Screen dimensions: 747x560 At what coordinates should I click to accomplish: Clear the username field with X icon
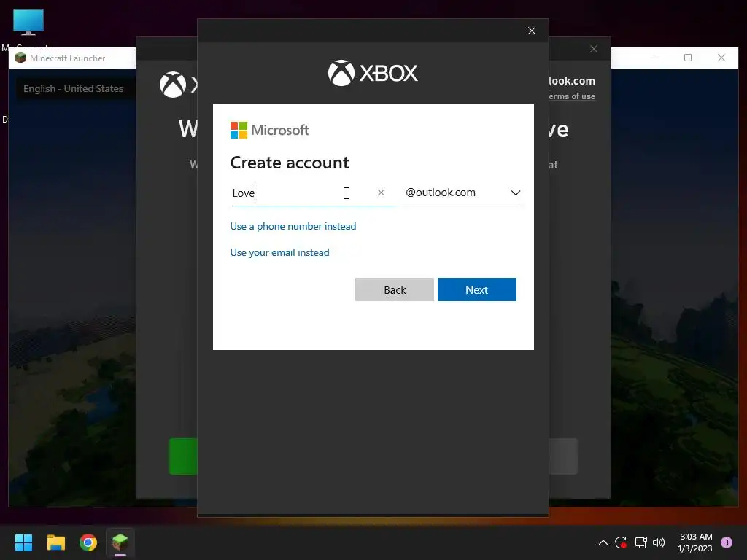(381, 192)
